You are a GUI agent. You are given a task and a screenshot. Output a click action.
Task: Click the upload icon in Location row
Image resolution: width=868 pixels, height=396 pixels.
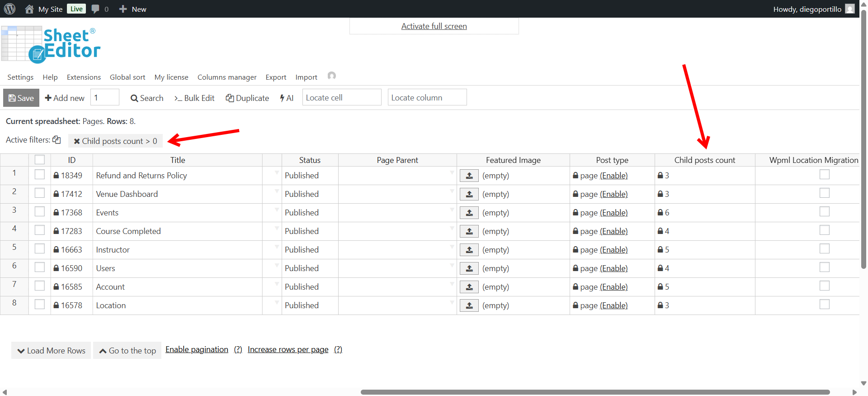click(469, 305)
